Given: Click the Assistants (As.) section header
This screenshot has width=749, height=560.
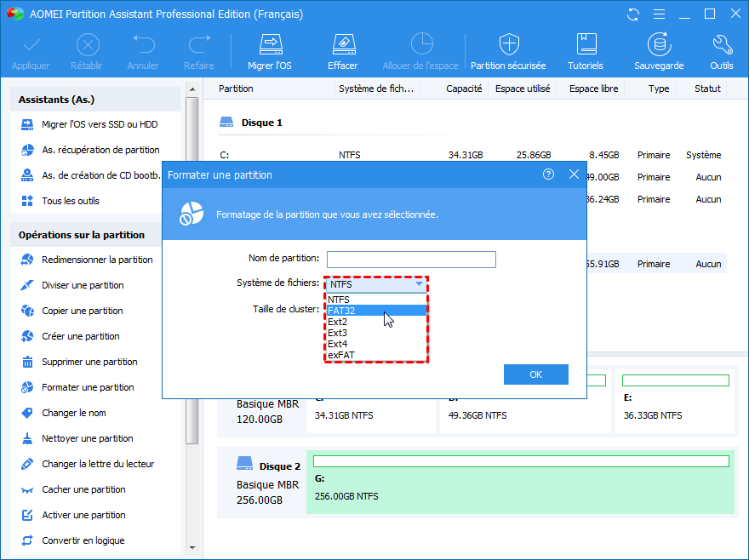Looking at the screenshot, I should (x=95, y=100).
